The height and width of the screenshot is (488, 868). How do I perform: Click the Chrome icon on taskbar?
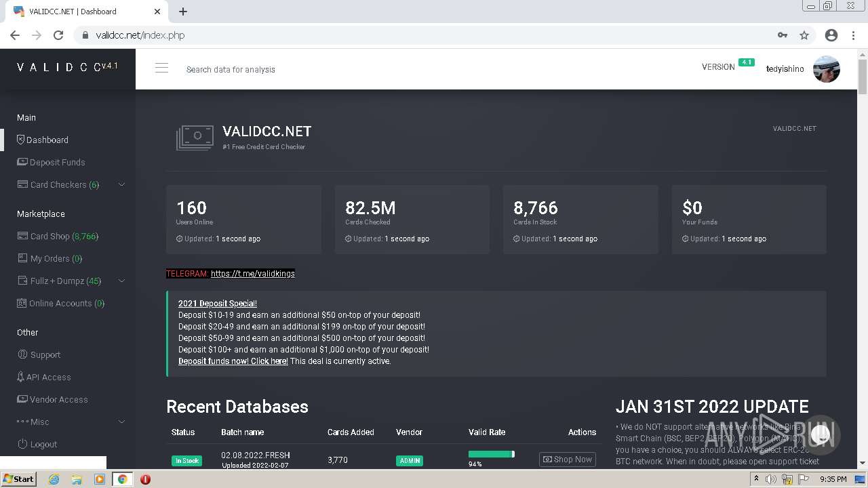click(123, 479)
